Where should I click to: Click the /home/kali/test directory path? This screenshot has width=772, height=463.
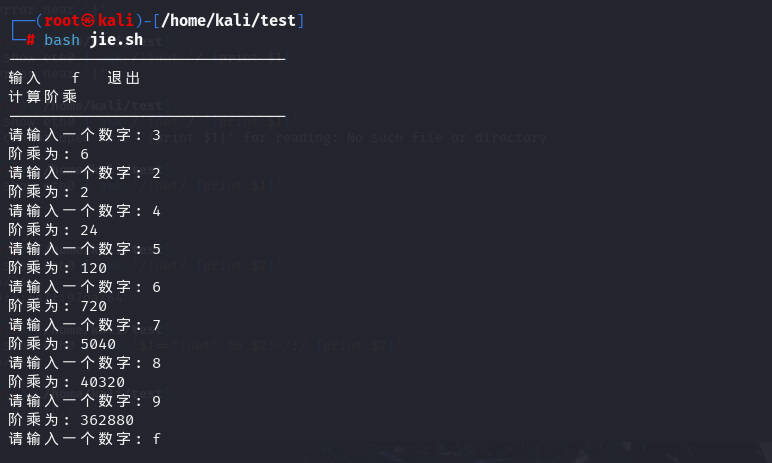pyautogui.click(x=228, y=21)
